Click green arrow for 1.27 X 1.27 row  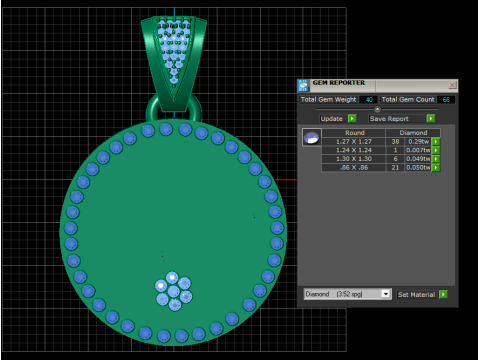[436, 142]
